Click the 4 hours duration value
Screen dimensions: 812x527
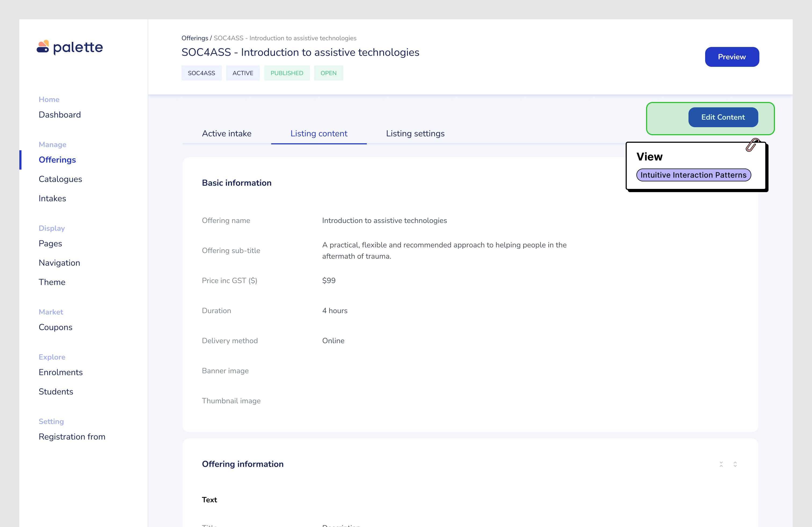point(335,310)
